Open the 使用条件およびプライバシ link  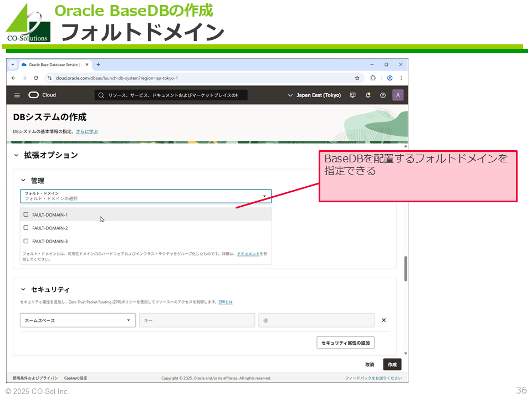tap(35, 378)
